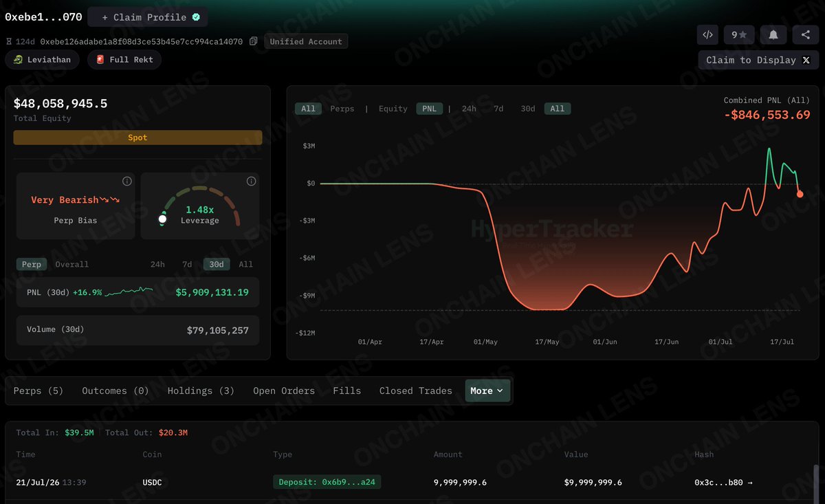Image resolution: width=825 pixels, height=504 pixels.
Task: Expand the More dropdown menu
Action: (x=487, y=391)
